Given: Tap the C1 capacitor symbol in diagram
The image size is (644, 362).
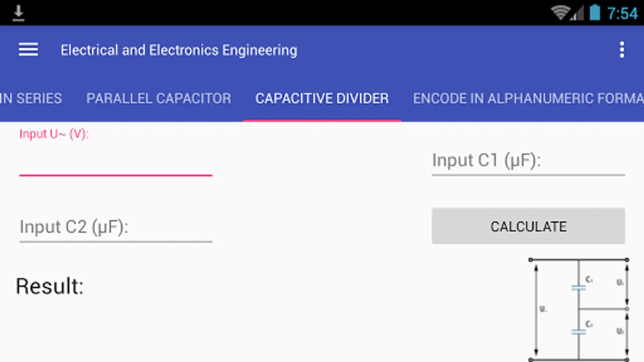Looking at the screenshot, I should pyautogui.click(x=579, y=288).
